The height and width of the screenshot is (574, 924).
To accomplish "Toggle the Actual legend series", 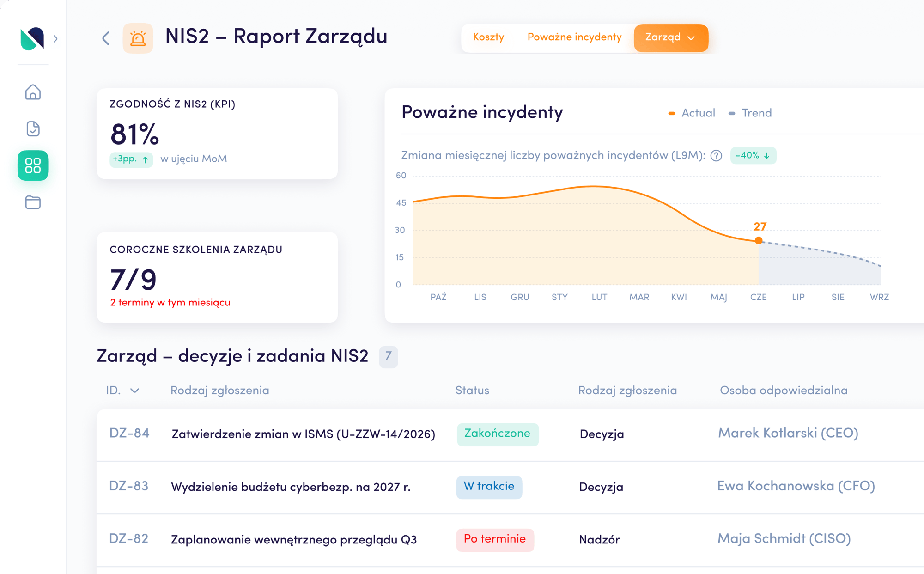I will (692, 113).
